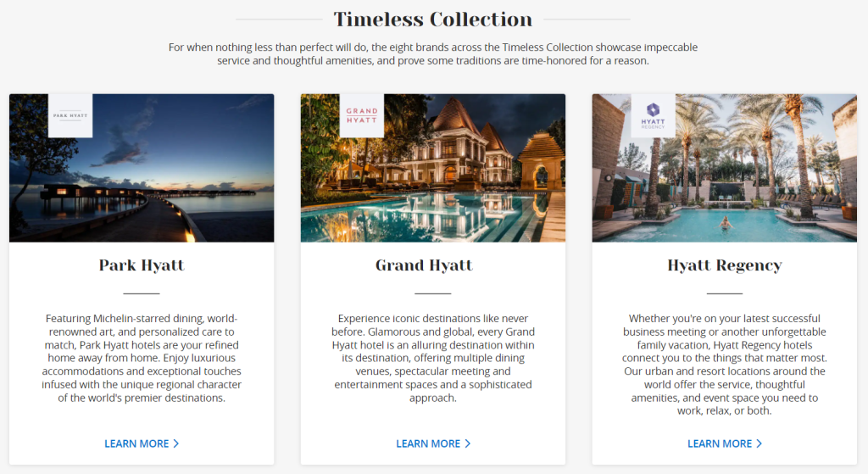
Task: Click the chevron arrow under Park Hyatt
Action: (x=175, y=443)
